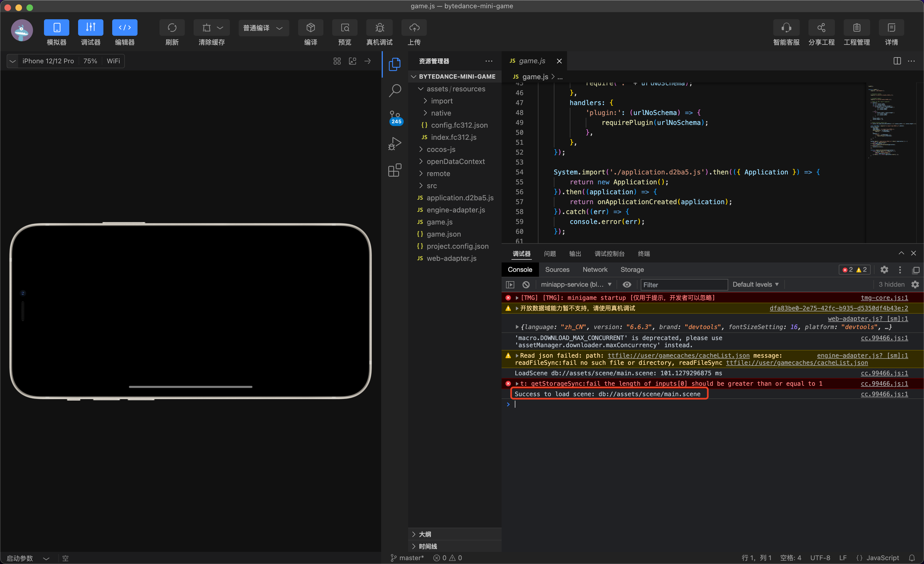Start real device debugging (真机调试)
Screen dimensions: 924x564
[379, 28]
